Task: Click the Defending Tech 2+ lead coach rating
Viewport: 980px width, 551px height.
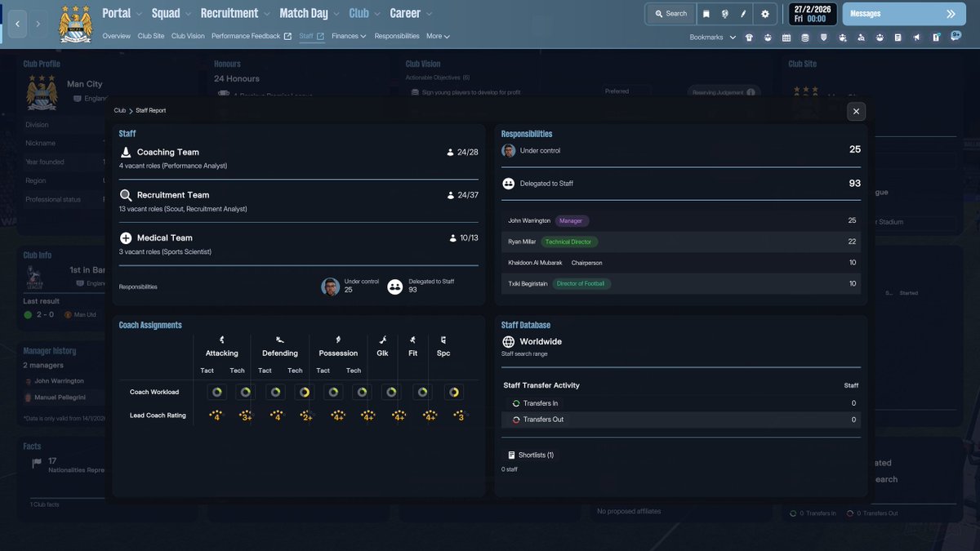Action: point(306,415)
